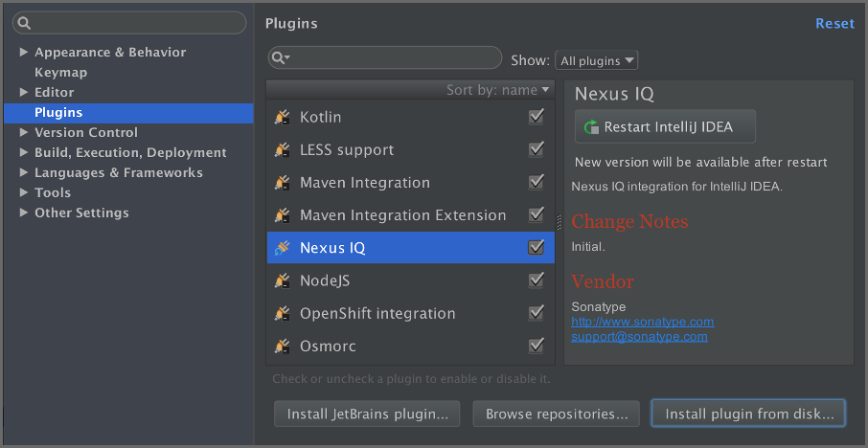Expand the Tools section arrow
The image size is (868, 448).
click(23, 192)
